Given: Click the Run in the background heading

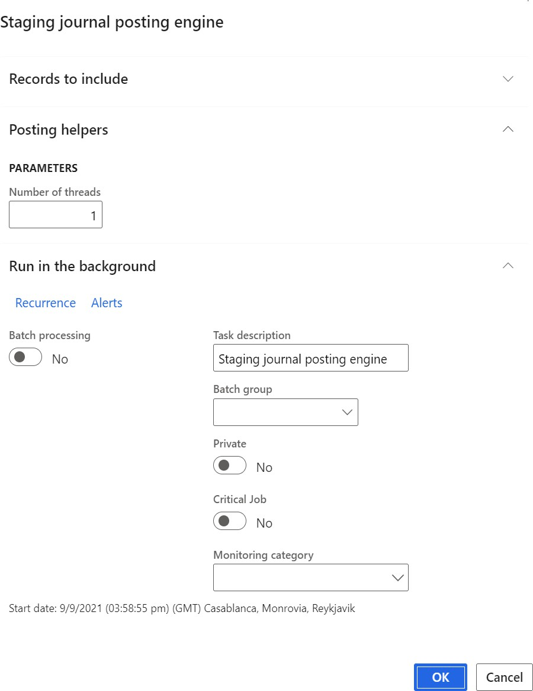Looking at the screenshot, I should 82,266.
